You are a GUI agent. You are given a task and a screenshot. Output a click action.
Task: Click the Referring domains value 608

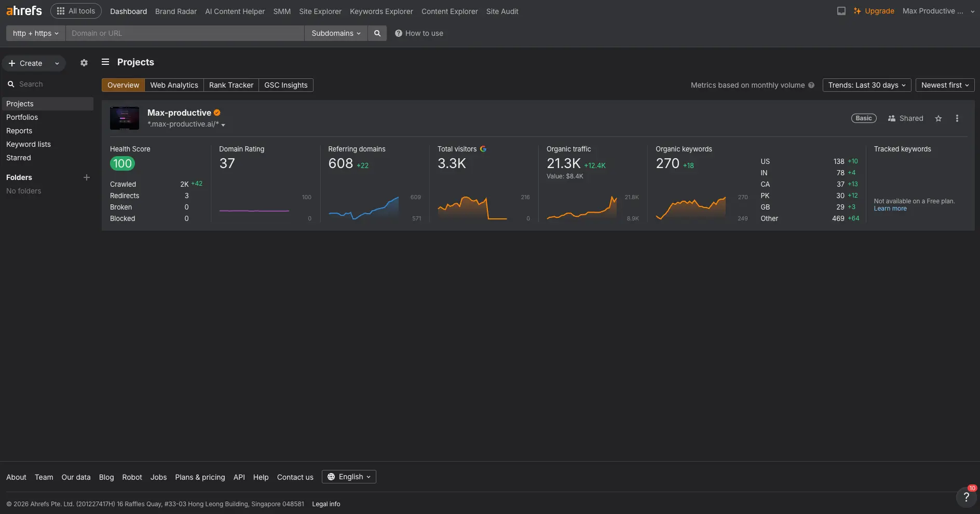click(341, 163)
